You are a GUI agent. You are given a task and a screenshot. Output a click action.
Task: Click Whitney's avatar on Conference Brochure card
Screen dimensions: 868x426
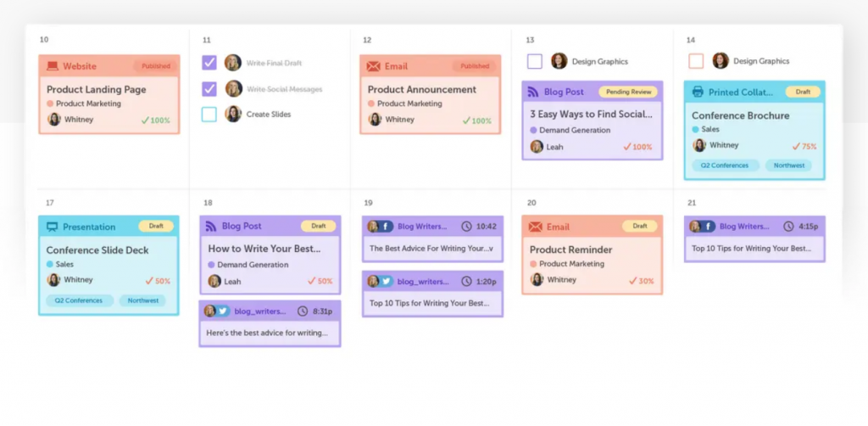coord(699,145)
